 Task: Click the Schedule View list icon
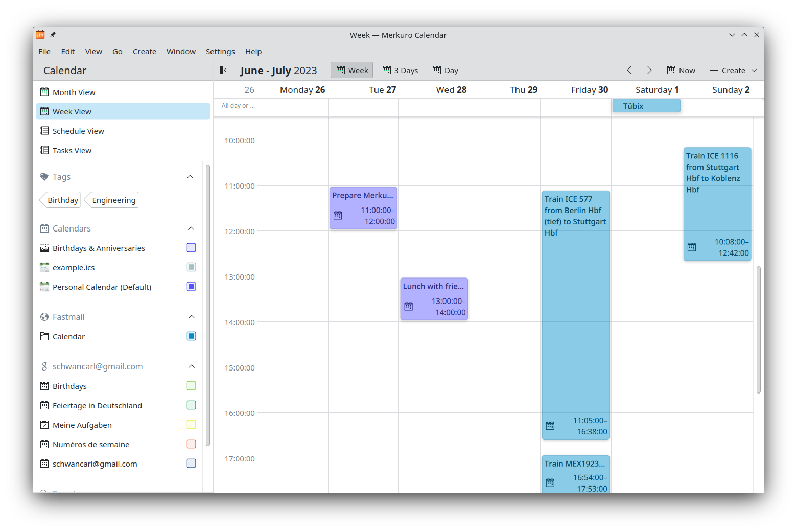(44, 131)
